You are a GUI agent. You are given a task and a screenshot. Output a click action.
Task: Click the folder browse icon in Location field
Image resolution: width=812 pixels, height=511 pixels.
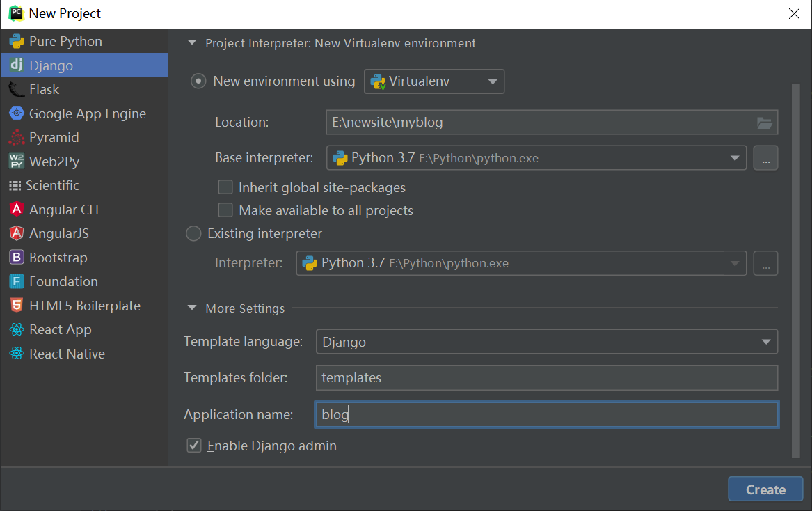pyautogui.click(x=765, y=123)
